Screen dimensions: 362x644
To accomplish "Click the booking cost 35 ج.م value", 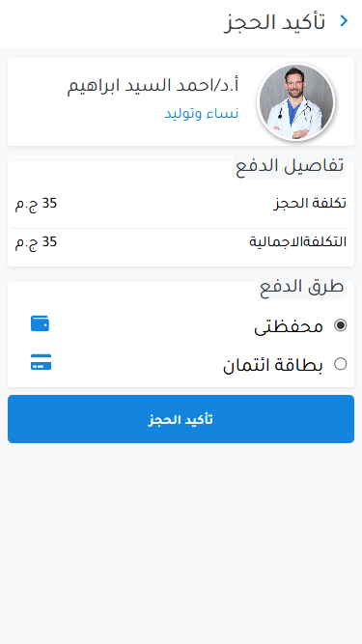I will coord(36,204).
